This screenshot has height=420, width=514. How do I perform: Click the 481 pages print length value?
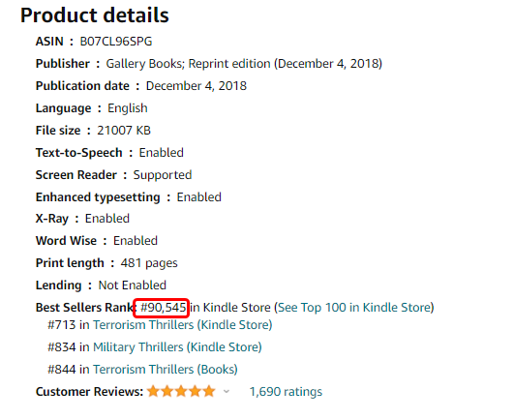tap(149, 263)
